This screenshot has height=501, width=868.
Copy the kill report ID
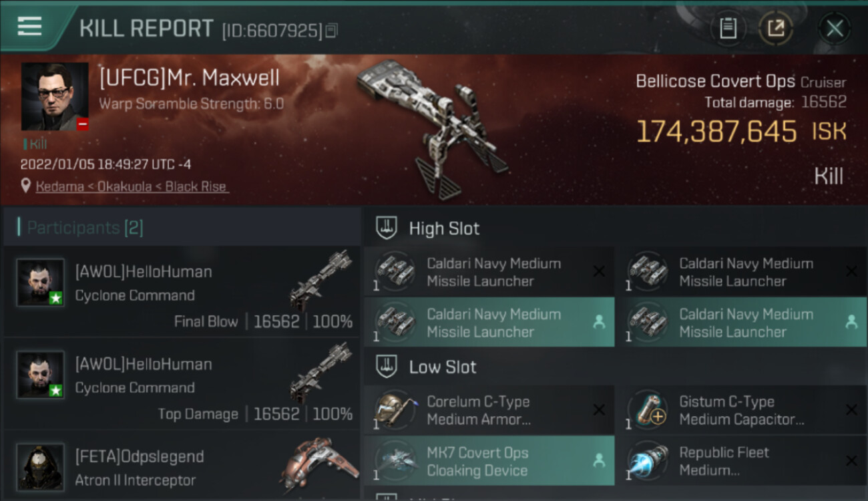(332, 31)
